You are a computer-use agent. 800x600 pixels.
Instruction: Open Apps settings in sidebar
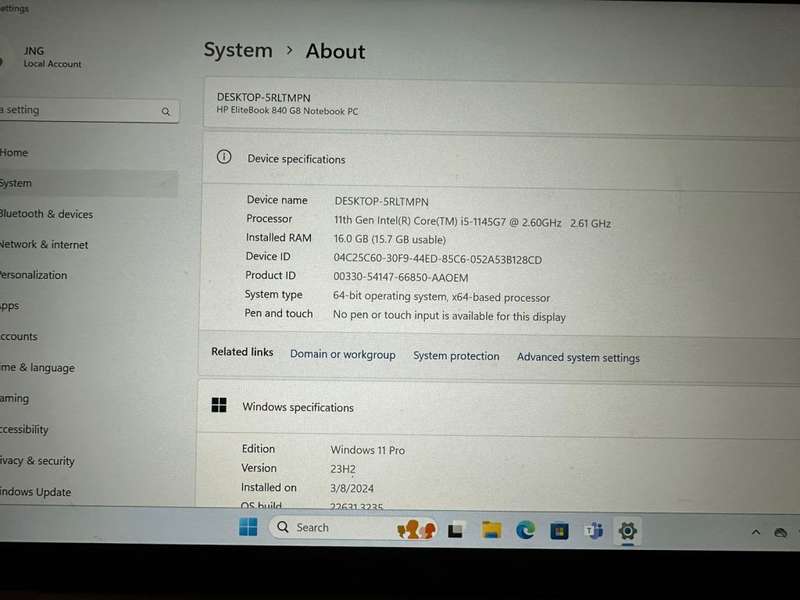[10, 306]
